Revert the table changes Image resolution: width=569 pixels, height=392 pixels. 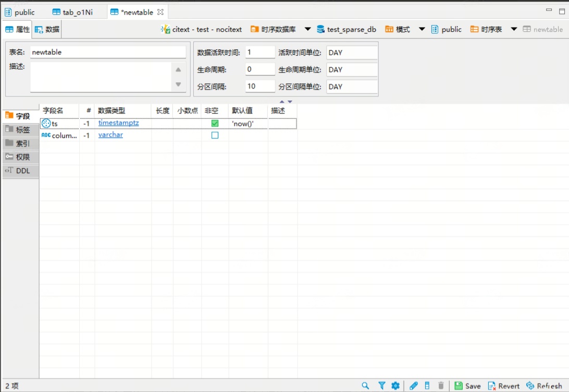click(504, 386)
